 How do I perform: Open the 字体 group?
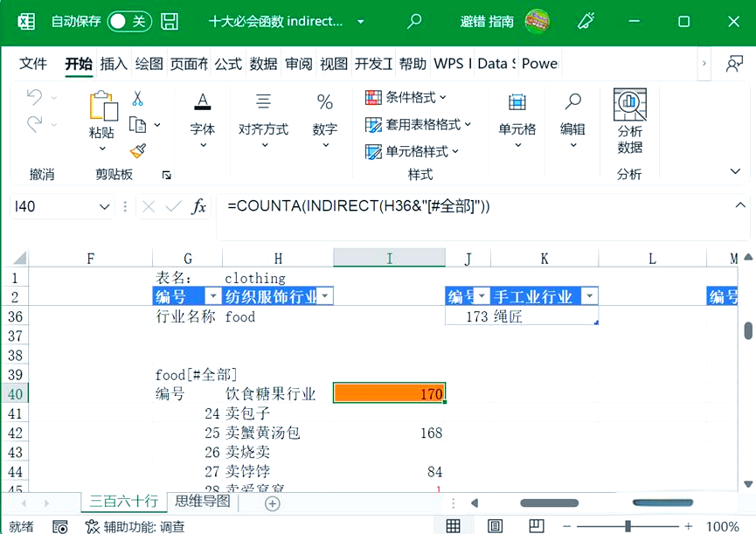pyautogui.click(x=203, y=121)
